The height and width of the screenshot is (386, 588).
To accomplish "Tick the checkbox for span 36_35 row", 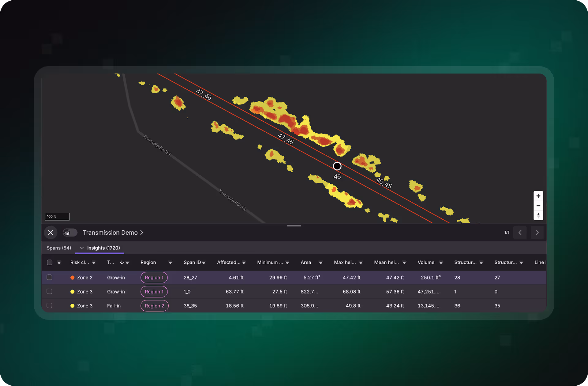I will click(x=49, y=305).
